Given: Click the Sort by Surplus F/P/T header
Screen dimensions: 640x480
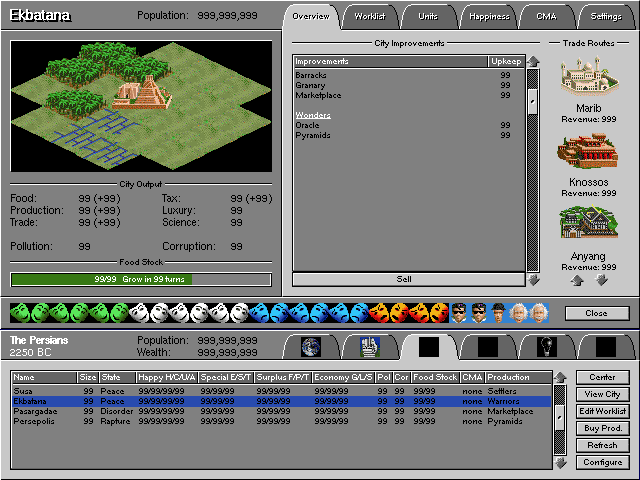Looking at the screenshot, I should 283,377.
